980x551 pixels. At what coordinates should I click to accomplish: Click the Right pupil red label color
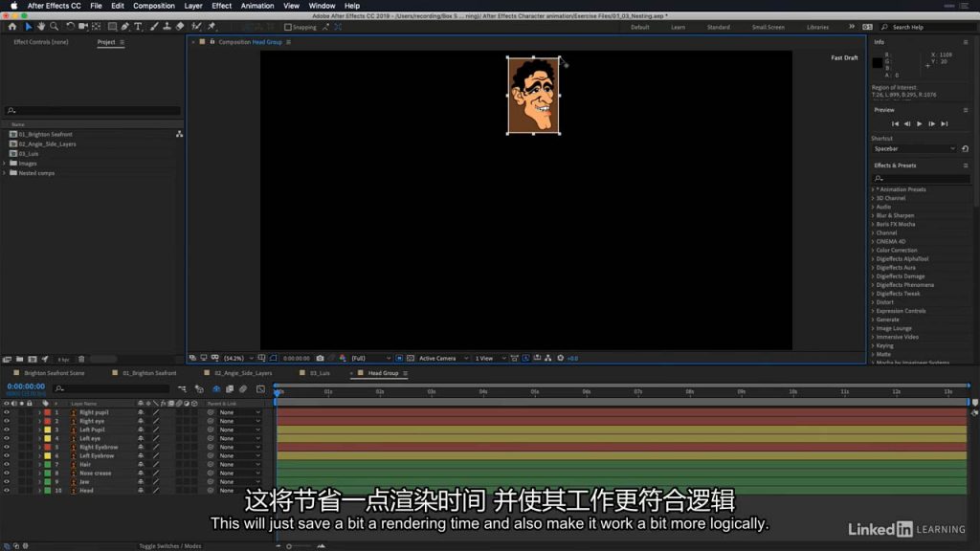tap(48, 412)
